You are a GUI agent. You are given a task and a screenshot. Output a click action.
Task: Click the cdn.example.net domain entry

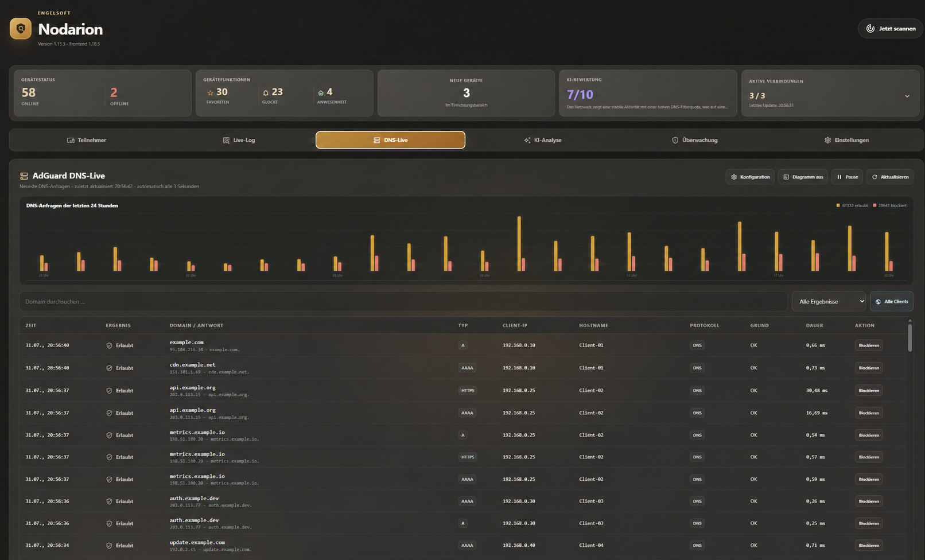click(192, 364)
